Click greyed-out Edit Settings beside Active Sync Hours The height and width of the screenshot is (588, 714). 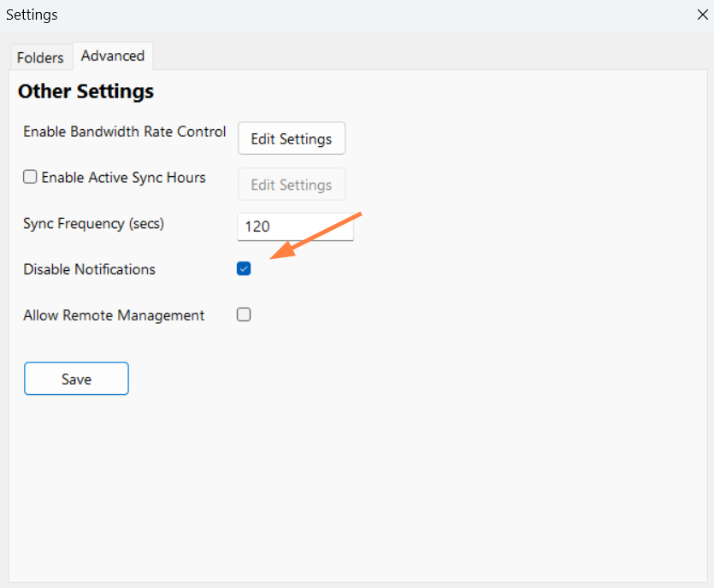click(291, 185)
